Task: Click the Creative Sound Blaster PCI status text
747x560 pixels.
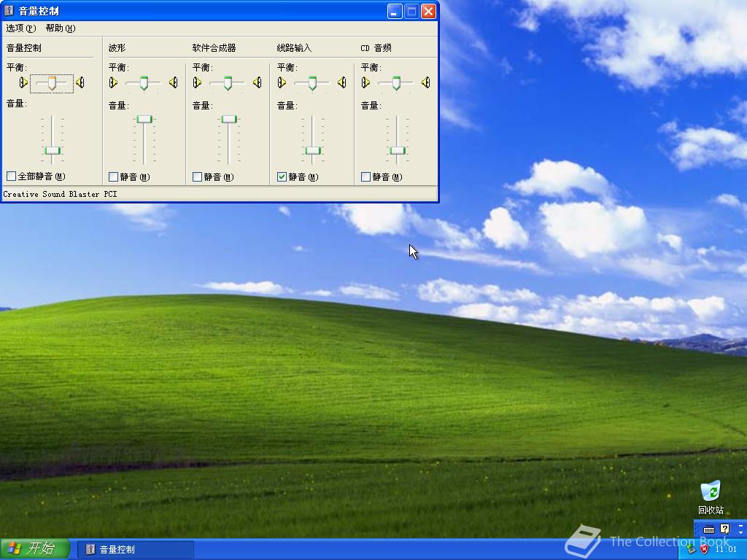Action: pyautogui.click(x=60, y=194)
